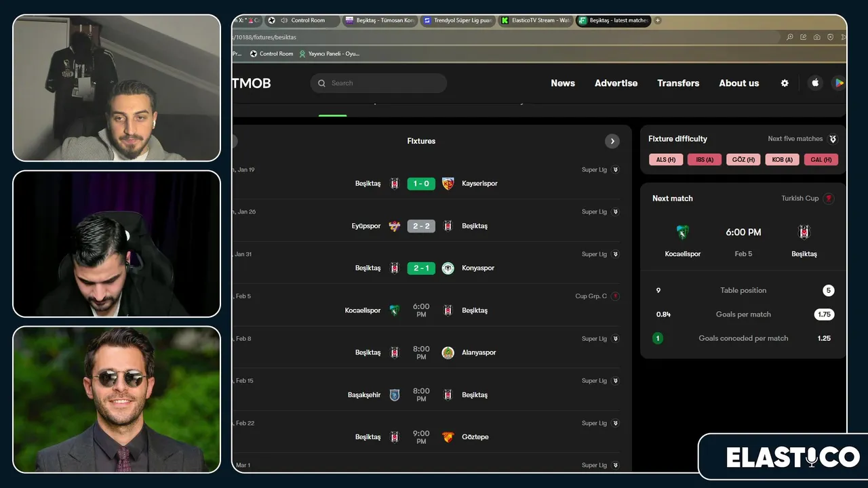Click the Kayserispor club crest

[x=448, y=184]
